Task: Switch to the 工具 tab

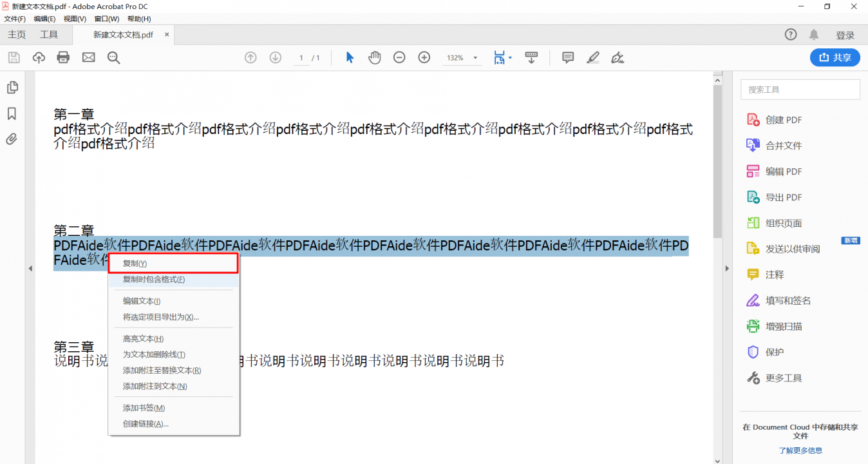Action: click(49, 35)
